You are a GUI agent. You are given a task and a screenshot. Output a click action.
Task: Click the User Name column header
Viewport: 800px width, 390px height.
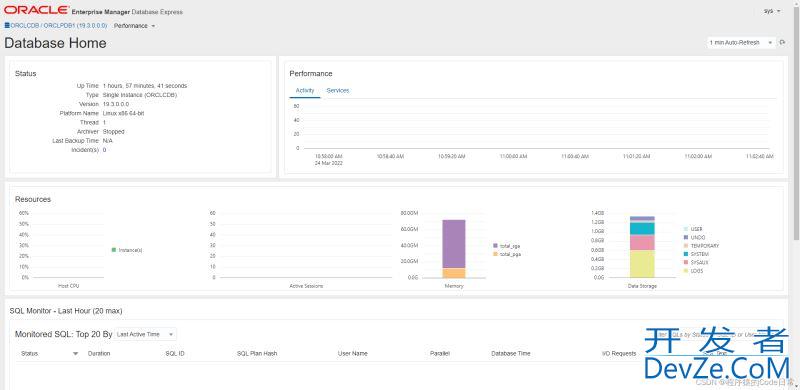(x=353, y=353)
